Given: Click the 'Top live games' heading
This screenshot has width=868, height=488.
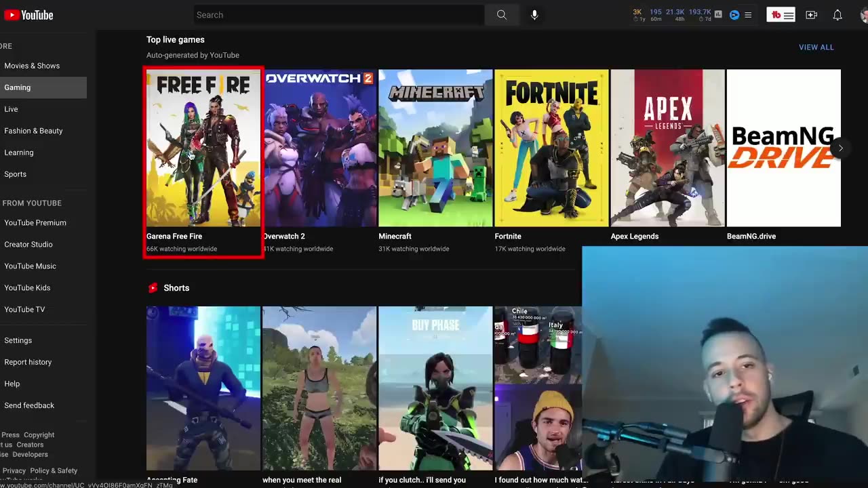Looking at the screenshot, I should pyautogui.click(x=175, y=40).
